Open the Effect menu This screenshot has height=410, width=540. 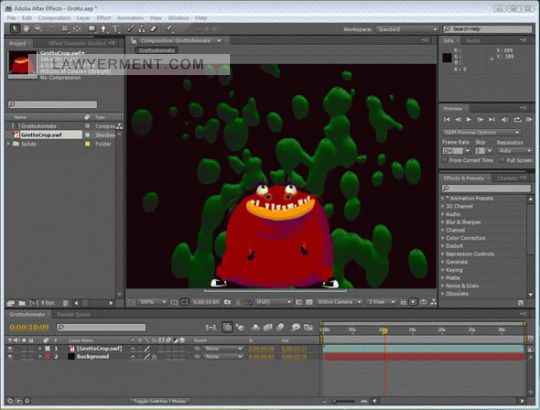pyautogui.click(x=103, y=18)
